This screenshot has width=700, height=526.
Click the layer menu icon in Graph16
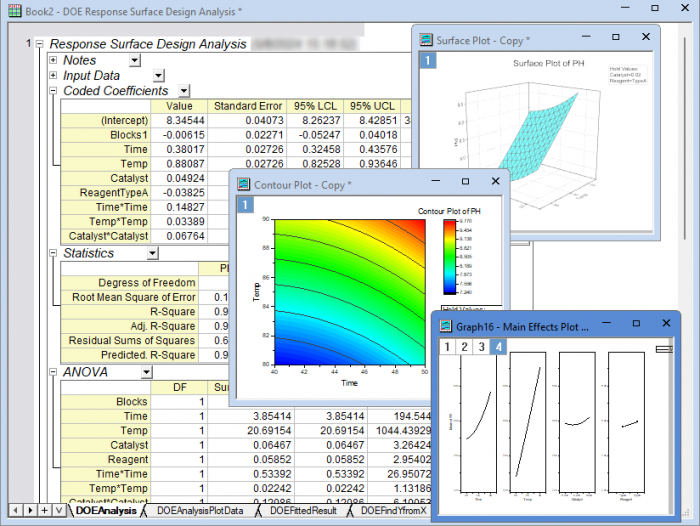click(x=662, y=348)
